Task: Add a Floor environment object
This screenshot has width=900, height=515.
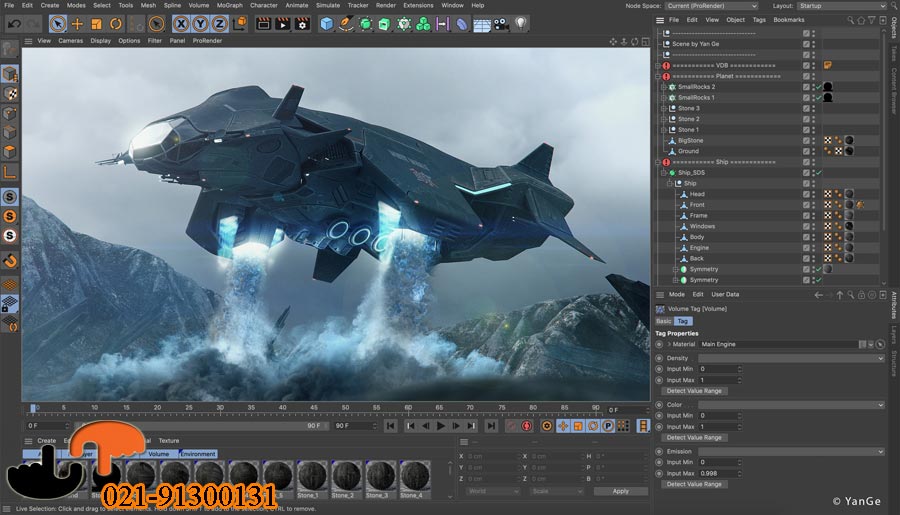Action: click(482, 25)
